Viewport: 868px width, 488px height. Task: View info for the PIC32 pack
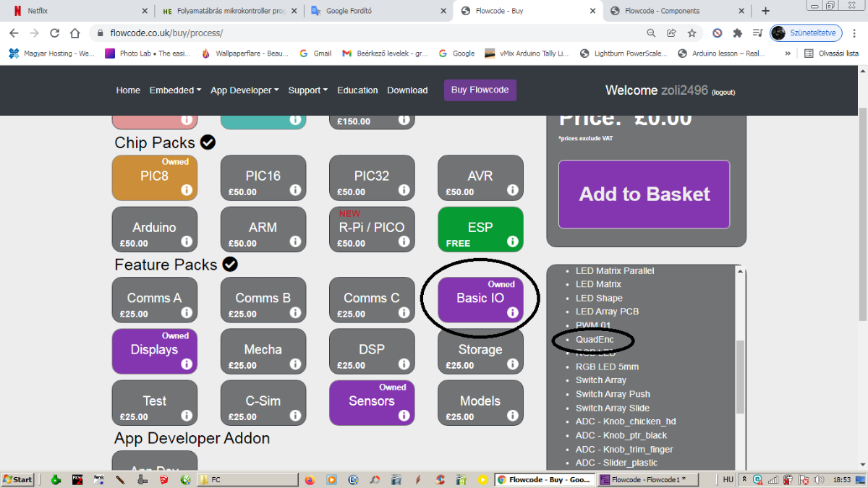coord(404,190)
